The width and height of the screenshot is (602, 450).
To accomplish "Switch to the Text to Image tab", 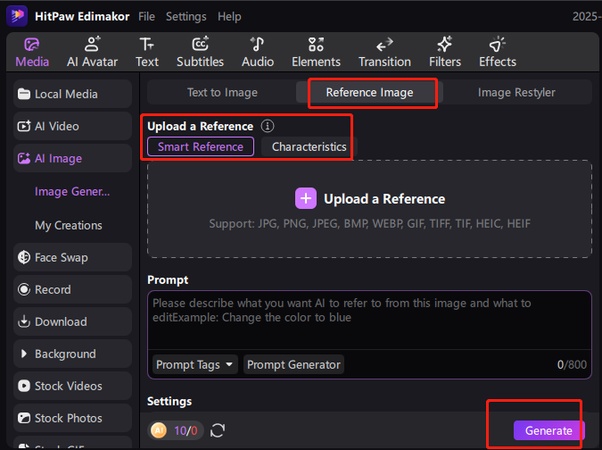I will [222, 92].
